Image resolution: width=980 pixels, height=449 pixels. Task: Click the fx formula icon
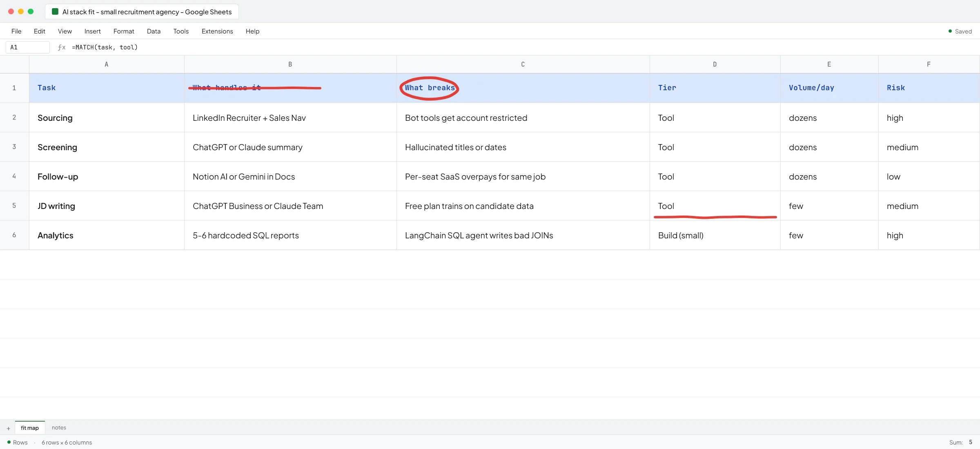(x=62, y=47)
